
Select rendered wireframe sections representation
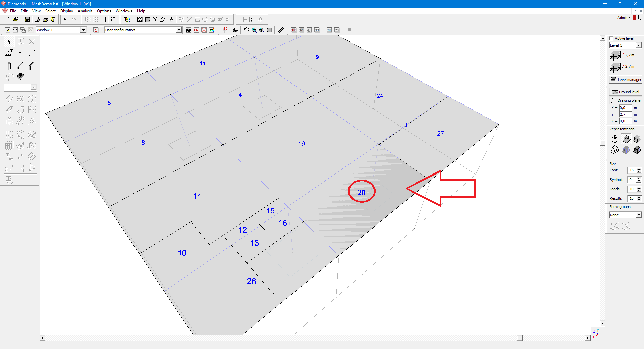click(x=615, y=150)
